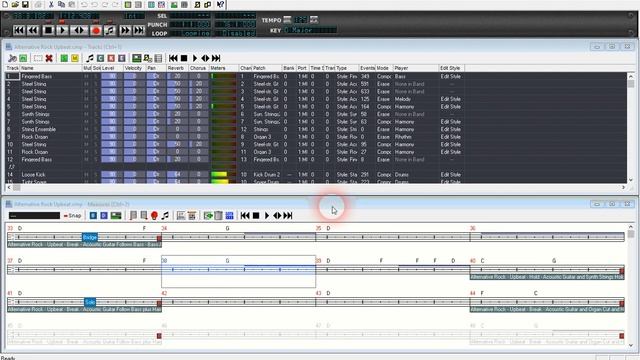
Task: Click the snap value box in Measures toolbar
Action: click(34, 216)
